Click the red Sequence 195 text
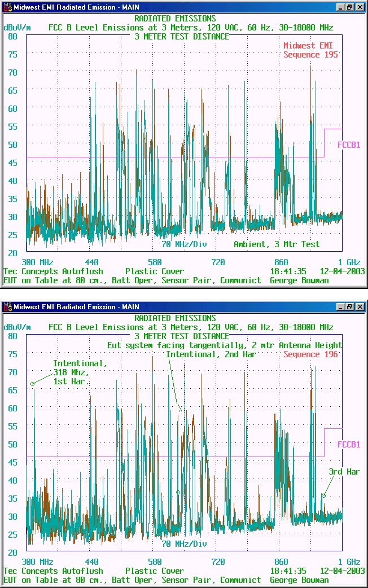 coord(310,55)
